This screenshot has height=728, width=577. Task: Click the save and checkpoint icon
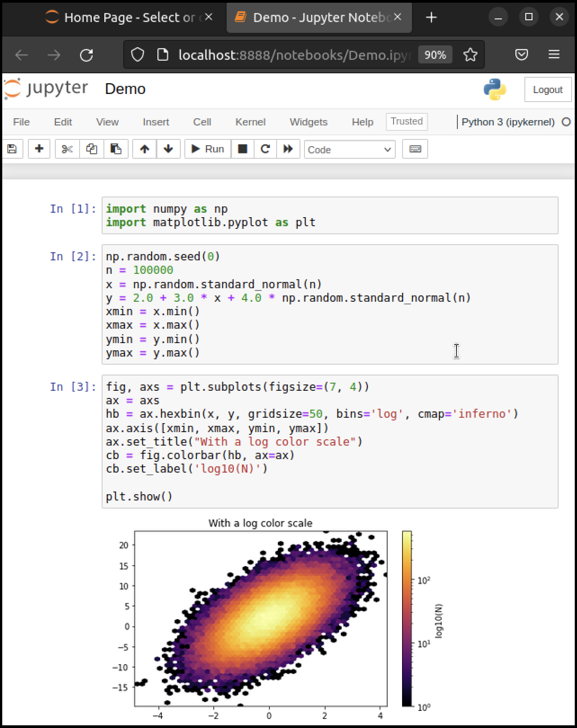(x=12, y=149)
